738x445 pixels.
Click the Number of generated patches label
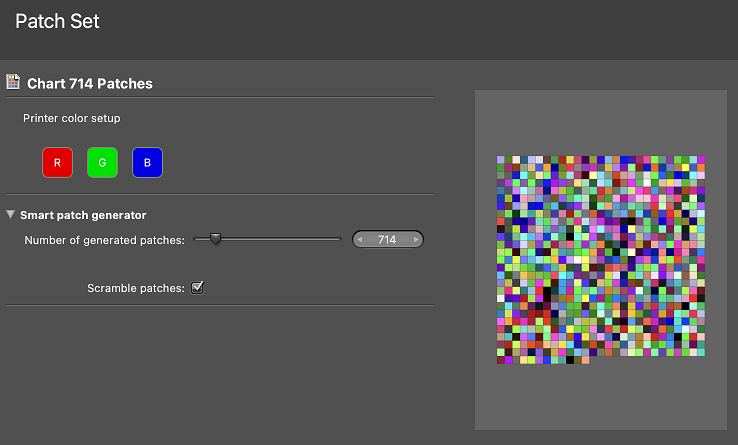105,240
